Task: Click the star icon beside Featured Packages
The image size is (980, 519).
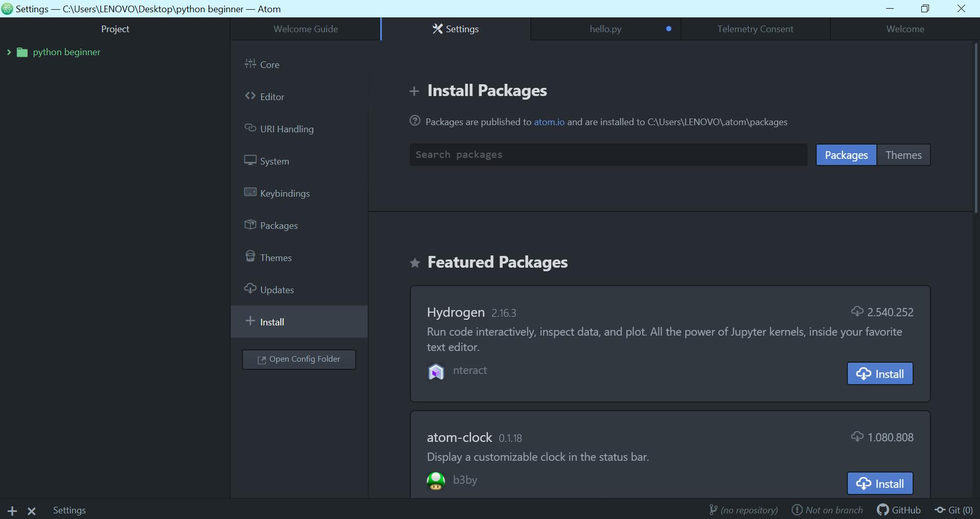Action: tap(415, 263)
